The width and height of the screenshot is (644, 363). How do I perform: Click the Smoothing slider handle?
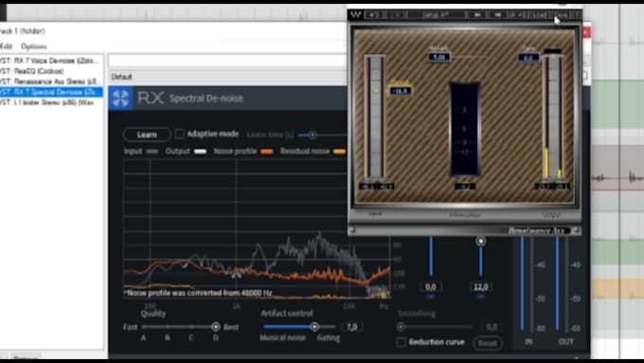401,327
